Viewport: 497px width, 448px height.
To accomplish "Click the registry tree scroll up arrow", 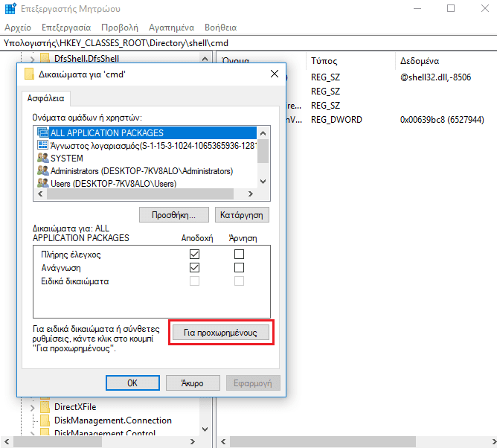I will [x=205, y=59].
